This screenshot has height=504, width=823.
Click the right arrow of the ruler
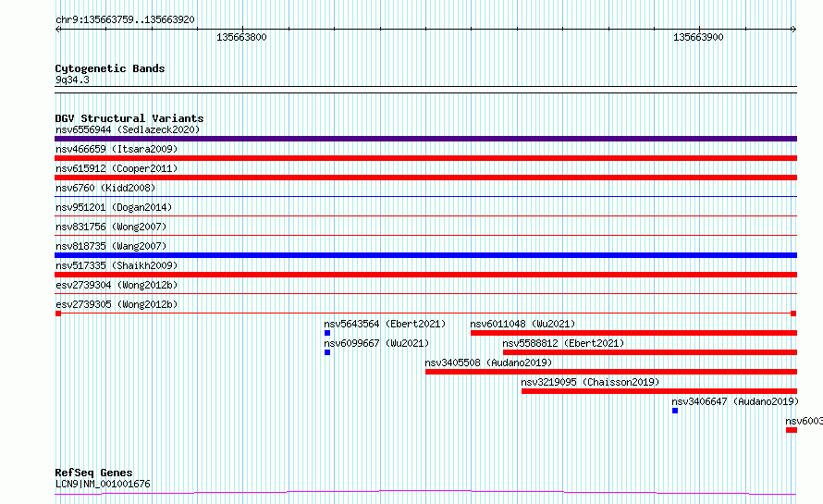(x=793, y=30)
